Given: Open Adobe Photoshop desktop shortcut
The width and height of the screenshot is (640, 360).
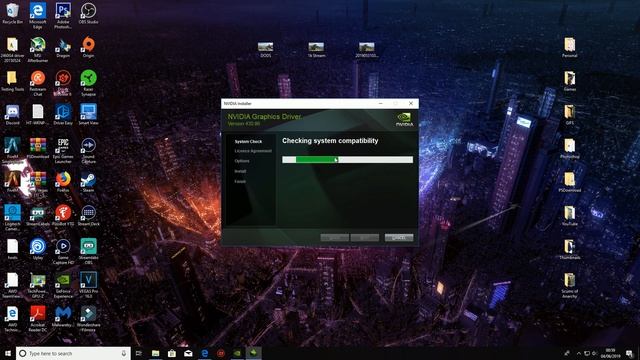Looking at the screenshot, I should (63, 16).
